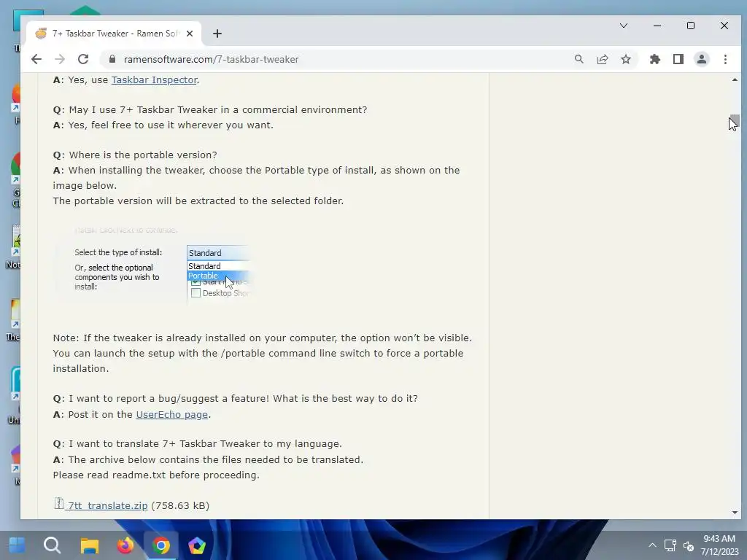Launch Firefox from the taskbar
This screenshot has height=560, width=747.
(x=125, y=545)
